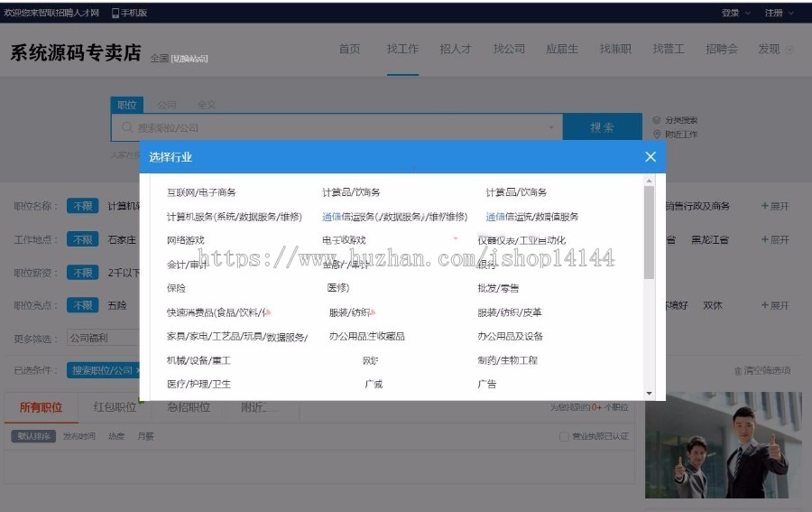Choose 网络游戏 industry
This screenshot has height=512, width=812.
pyautogui.click(x=185, y=240)
